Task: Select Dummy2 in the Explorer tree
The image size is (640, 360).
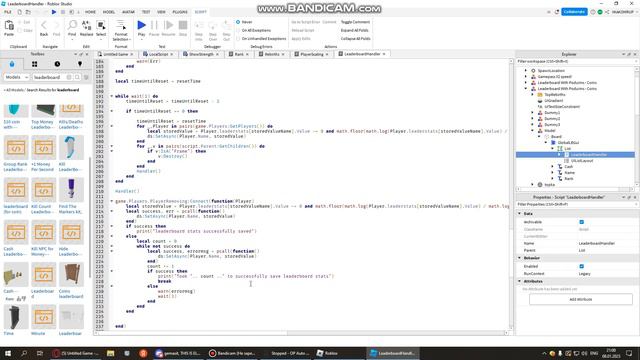Action: point(552,118)
